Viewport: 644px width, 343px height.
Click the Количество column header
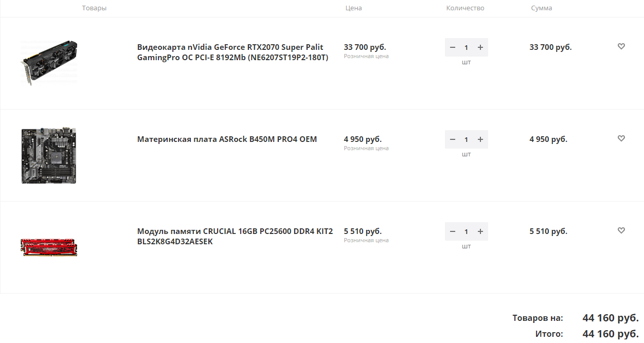tap(465, 8)
